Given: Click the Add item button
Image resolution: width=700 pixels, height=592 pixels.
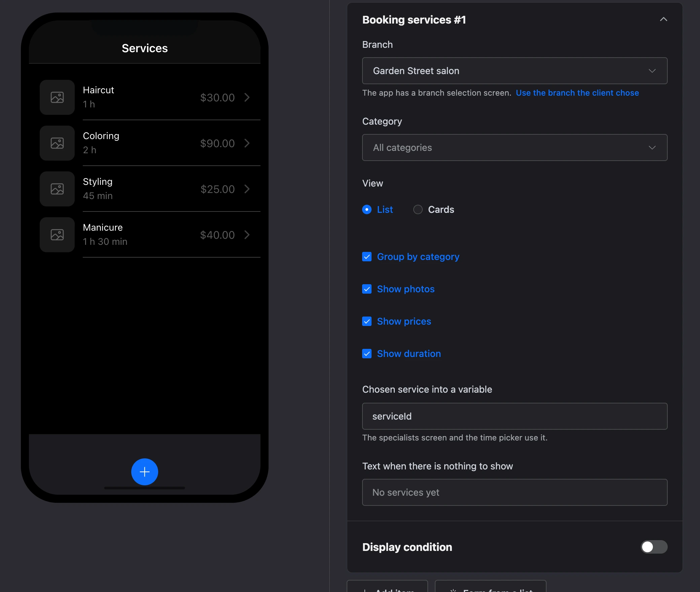Looking at the screenshot, I should click(387, 587).
